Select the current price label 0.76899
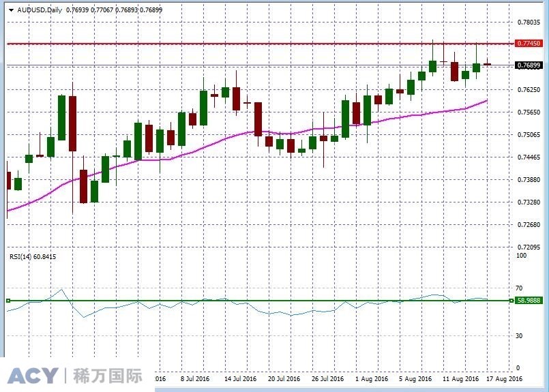The image size is (549, 392). coord(529,65)
